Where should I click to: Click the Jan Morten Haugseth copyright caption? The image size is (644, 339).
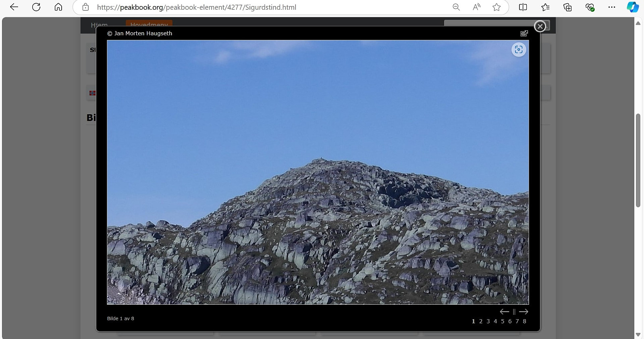pos(139,33)
